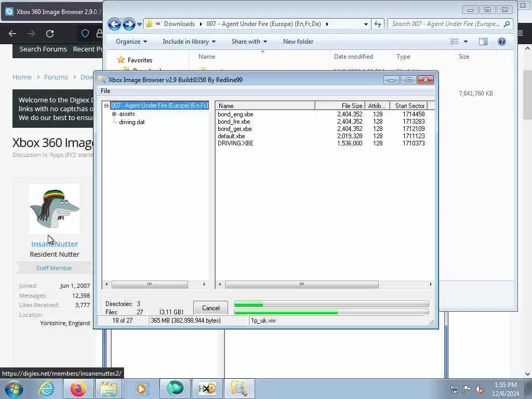Go back in the Firefox browser
The image size is (532, 399).
(x=12, y=34)
